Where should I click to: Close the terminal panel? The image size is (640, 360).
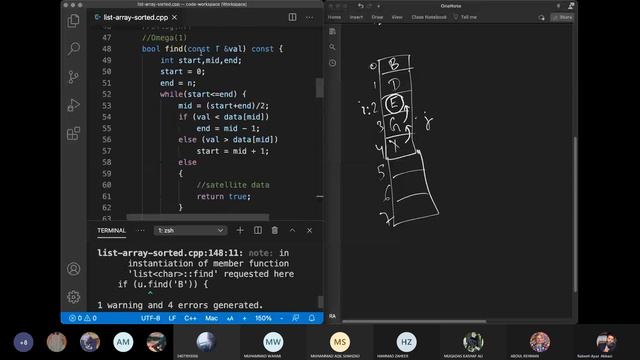click(x=309, y=231)
